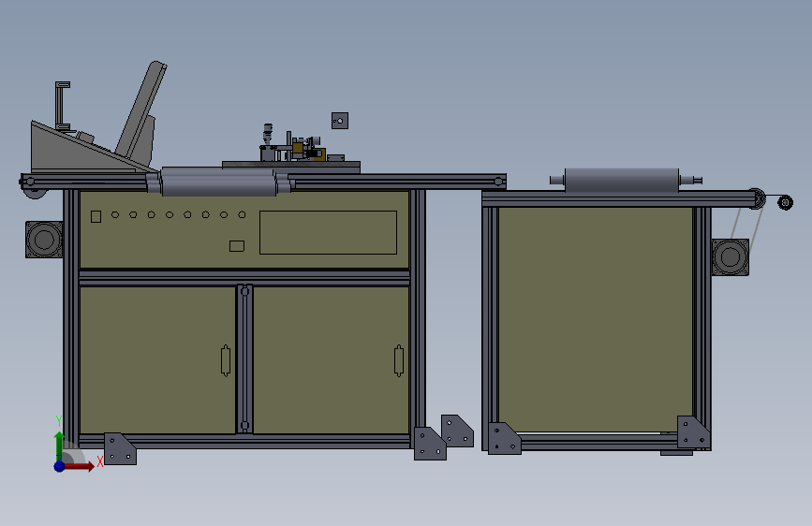
Task: Select the center vertical post between the cabinet doors
Action: click(244, 358)
